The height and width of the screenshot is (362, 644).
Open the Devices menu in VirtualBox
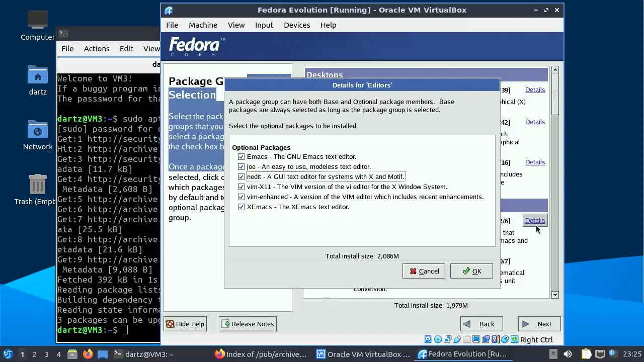tap(297, 25)
